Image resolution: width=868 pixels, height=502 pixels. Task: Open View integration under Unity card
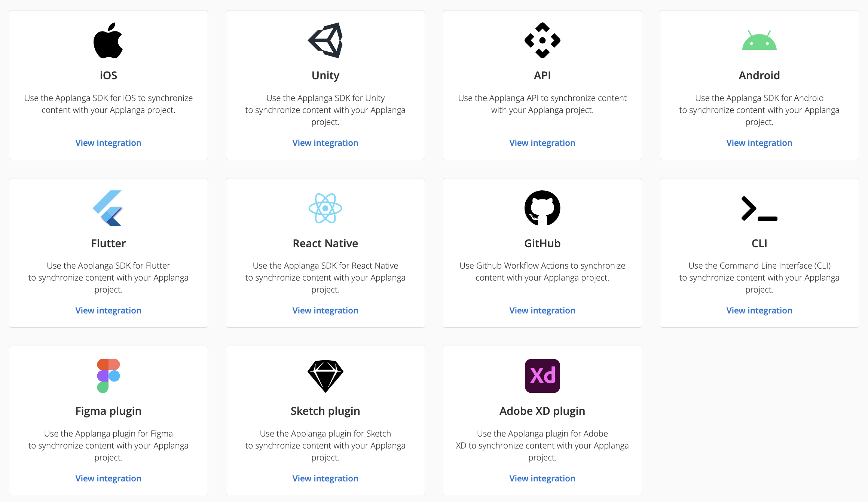(325, 143)
